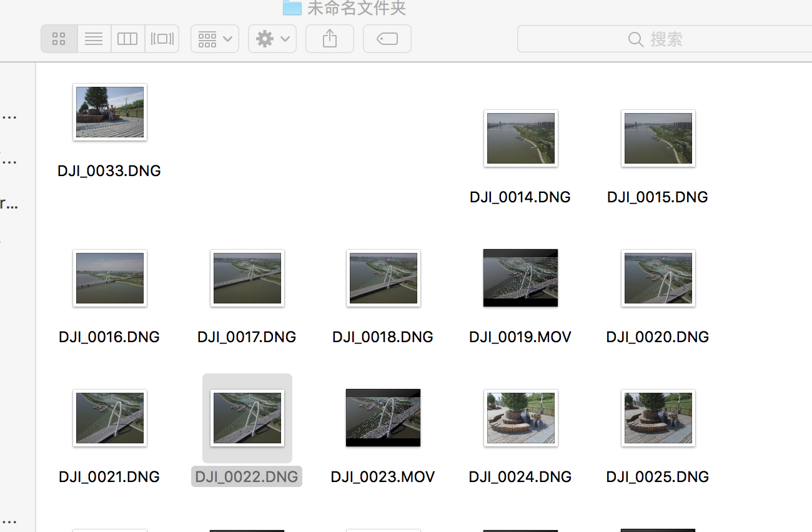Click the DJI_0019.MOV video thumbnail
812x532 pixels.
coord(520,278)
